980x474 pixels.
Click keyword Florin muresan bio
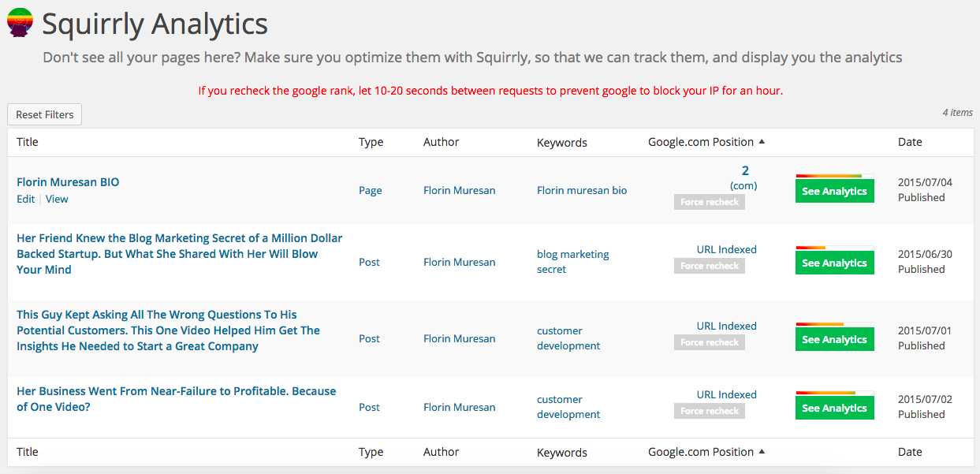tap(582, 190)
